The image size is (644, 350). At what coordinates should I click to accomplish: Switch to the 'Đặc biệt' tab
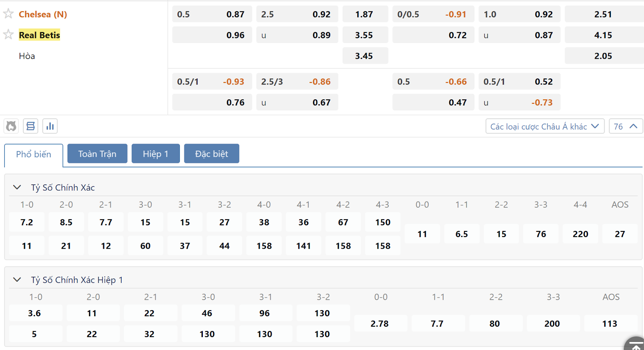[212, 154]
